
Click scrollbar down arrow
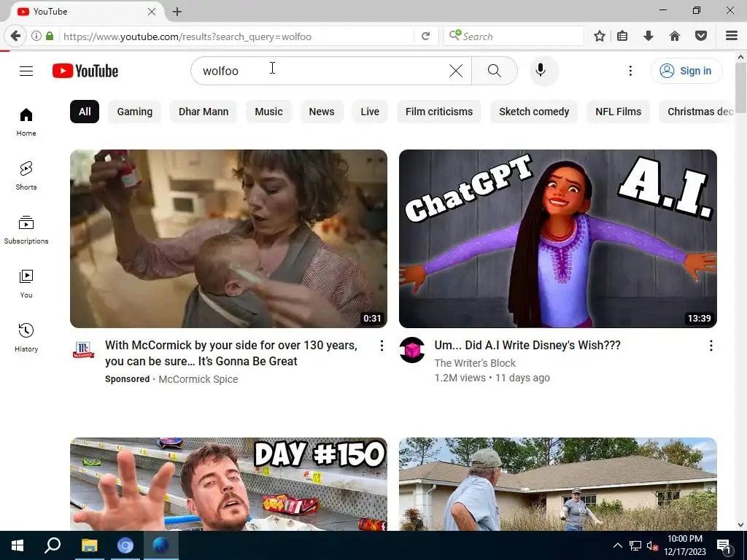pos(741,525)
